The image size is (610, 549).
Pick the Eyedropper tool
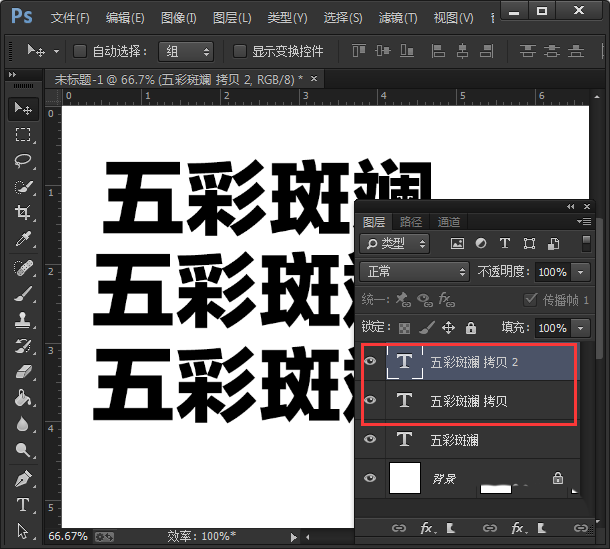pyautogui.click(x=23, y=239)
